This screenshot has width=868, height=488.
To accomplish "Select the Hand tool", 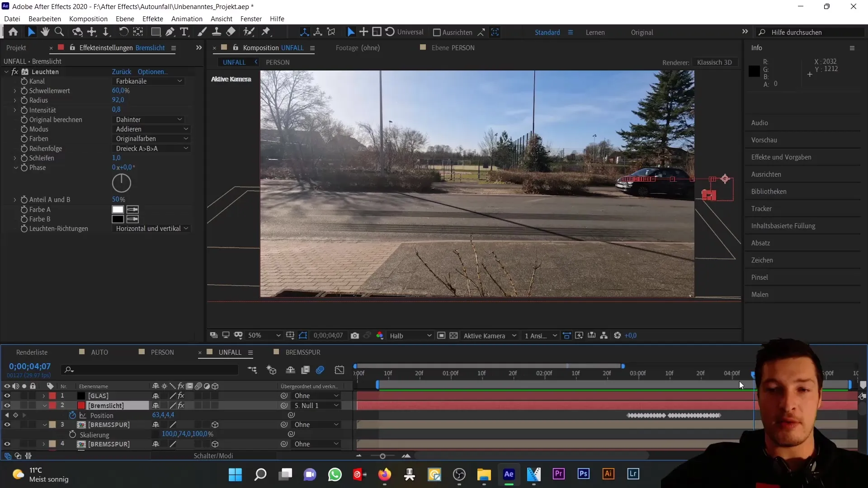I will tap(45, 32).
